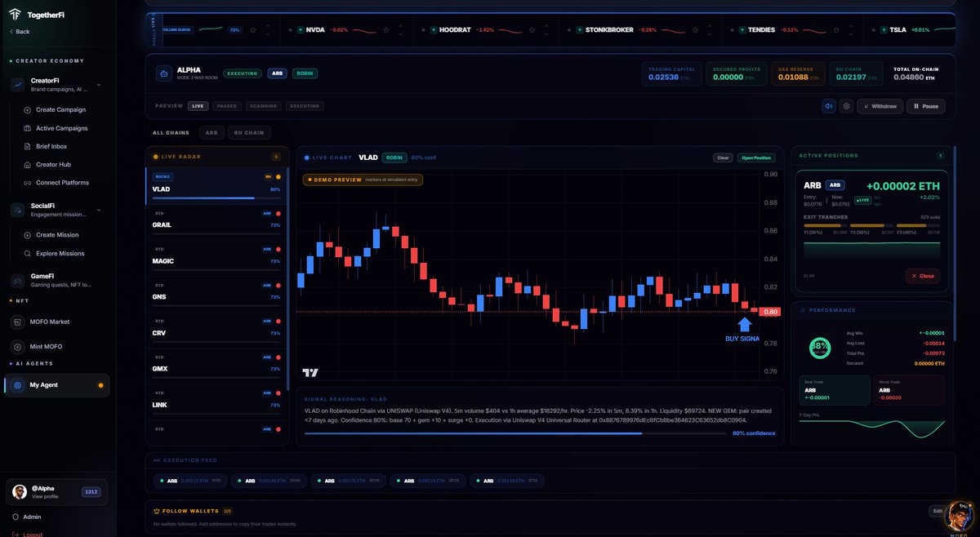Viewport: 980px width, 537px height.
Task: Click the 1312 points badge
Action: pyautogui.click(x=91, y=492)
